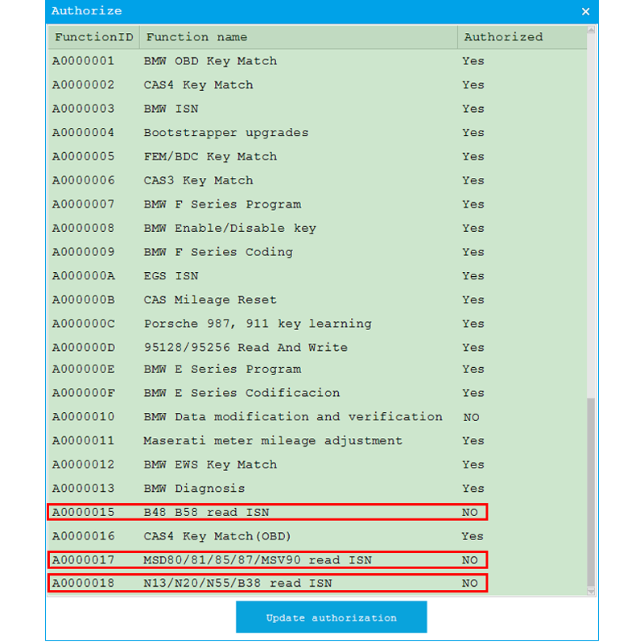Select the BMW F Series Program row
644x644 pixels.
point(317,204)
